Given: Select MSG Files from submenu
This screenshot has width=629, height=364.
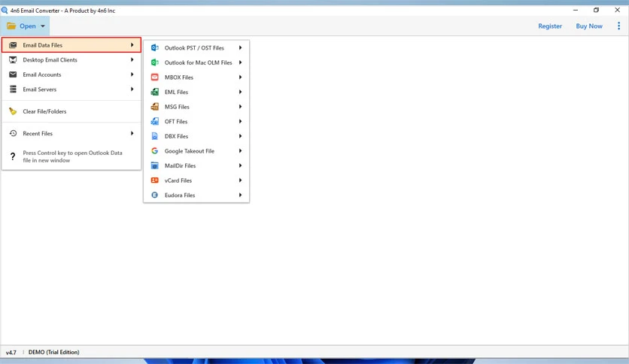Looking at the screenshot, I should (196, 107).
